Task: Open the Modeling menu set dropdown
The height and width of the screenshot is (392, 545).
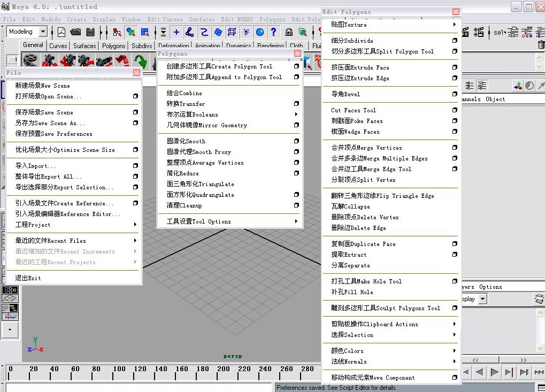Action: point(43,32)
